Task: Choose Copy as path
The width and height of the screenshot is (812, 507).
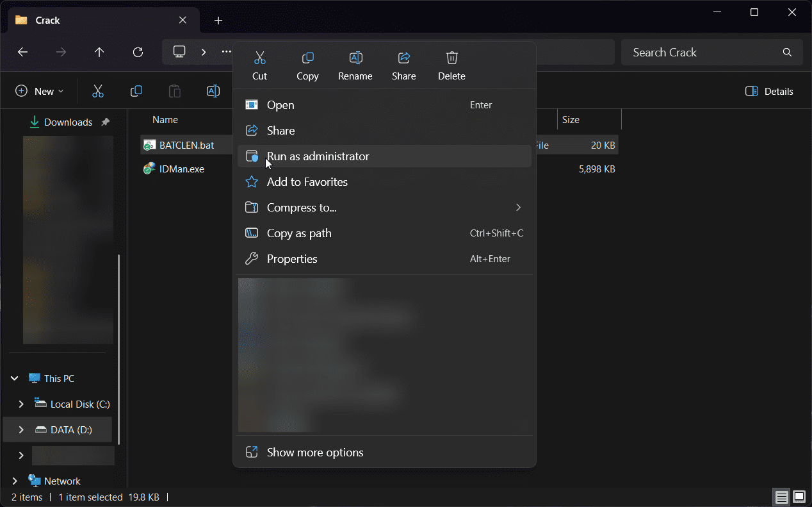Action: [x=384, y=233]
